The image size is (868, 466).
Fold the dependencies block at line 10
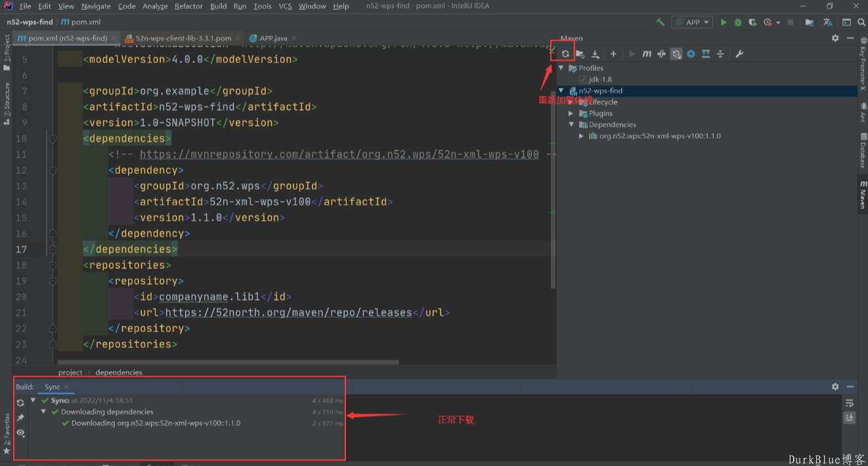53,138
